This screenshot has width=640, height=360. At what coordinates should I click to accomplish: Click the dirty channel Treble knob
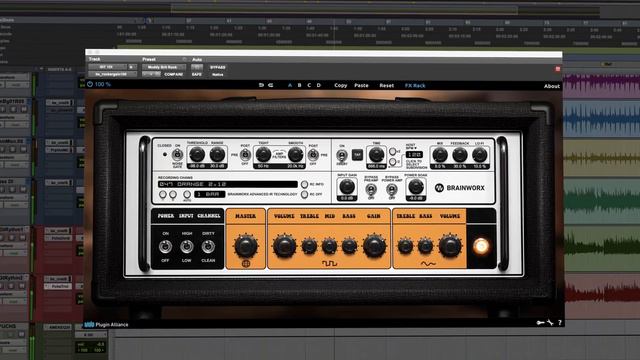point(309,246)
